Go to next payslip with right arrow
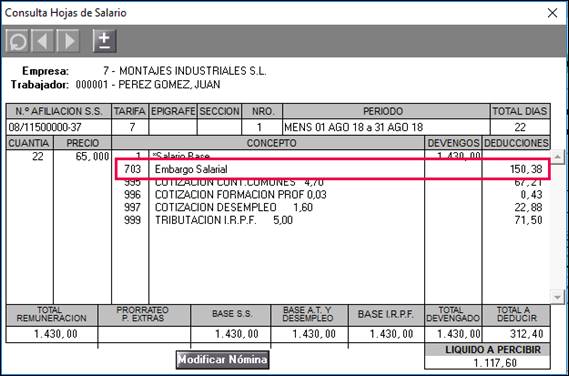Screen dimensions: 569x376 (x=68, y=41)
